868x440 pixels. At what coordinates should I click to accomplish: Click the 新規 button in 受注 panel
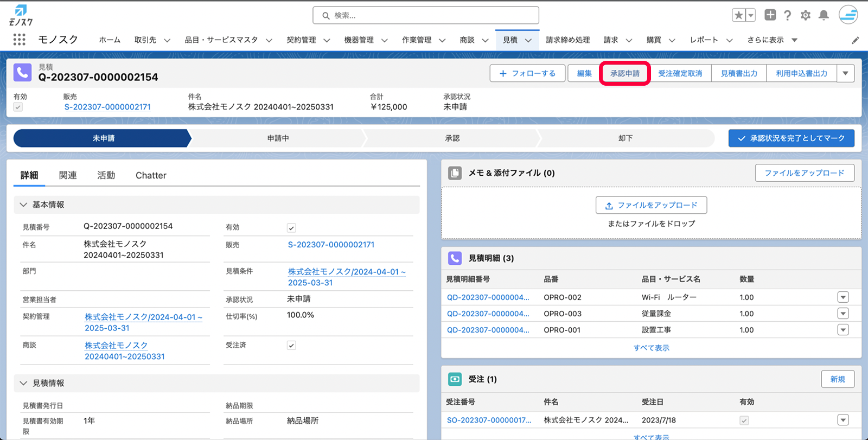pyautogui.click(x=838, y=379)
